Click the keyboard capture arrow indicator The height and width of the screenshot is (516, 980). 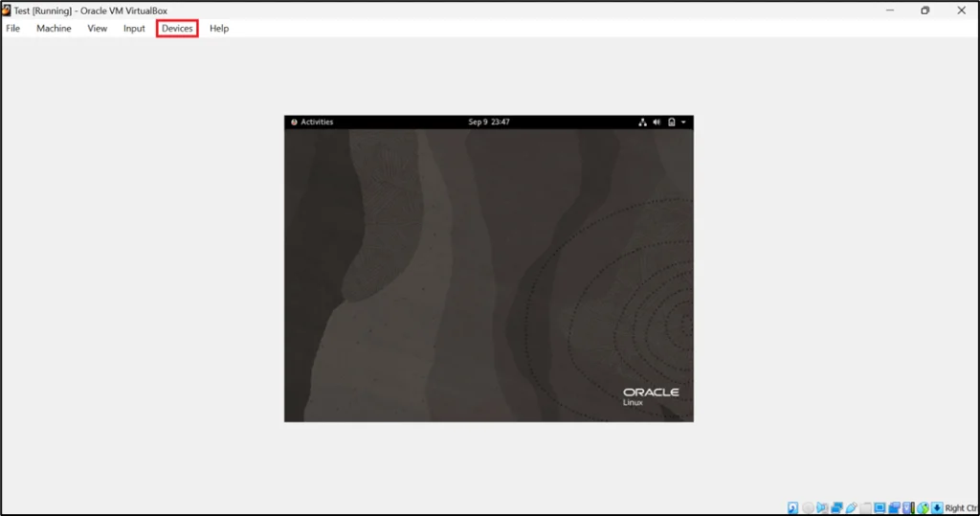point(937,508)
